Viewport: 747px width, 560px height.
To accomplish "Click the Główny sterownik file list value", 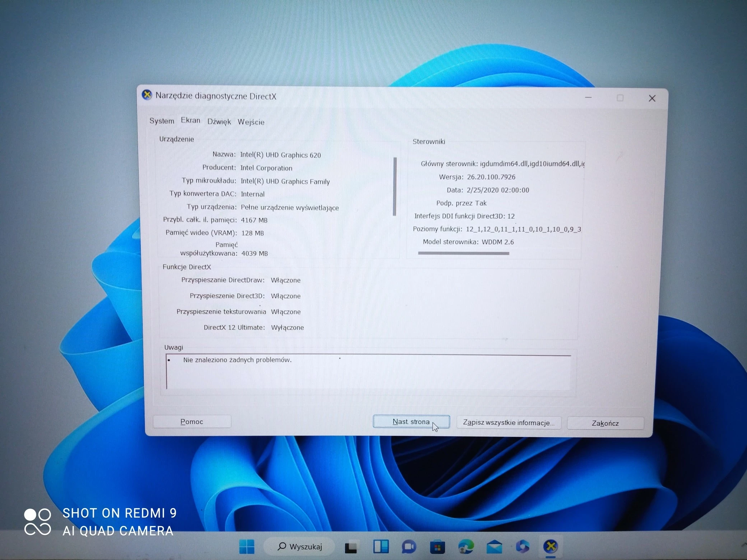I will tap(532, 164).
